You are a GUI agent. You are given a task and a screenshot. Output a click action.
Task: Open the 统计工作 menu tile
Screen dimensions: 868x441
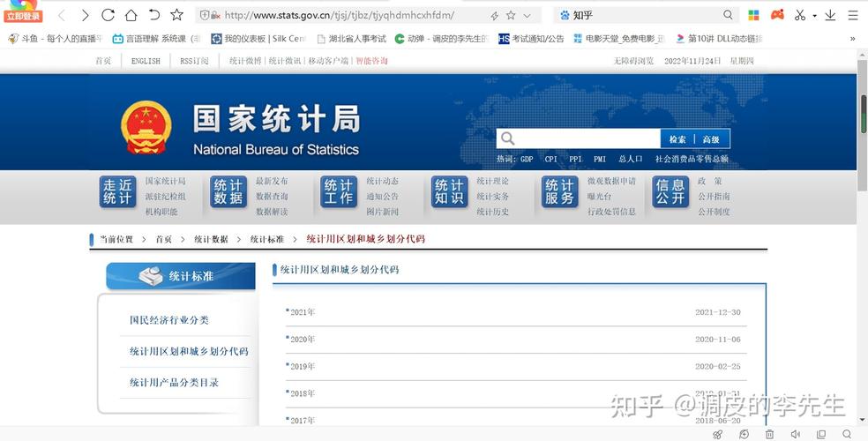click(339, 191)
